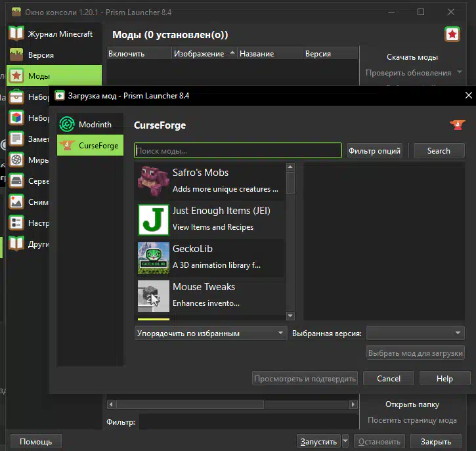This screenshot has width=476, height=451.
Task: Sort by the Название column header
Action: click(270, 53)
